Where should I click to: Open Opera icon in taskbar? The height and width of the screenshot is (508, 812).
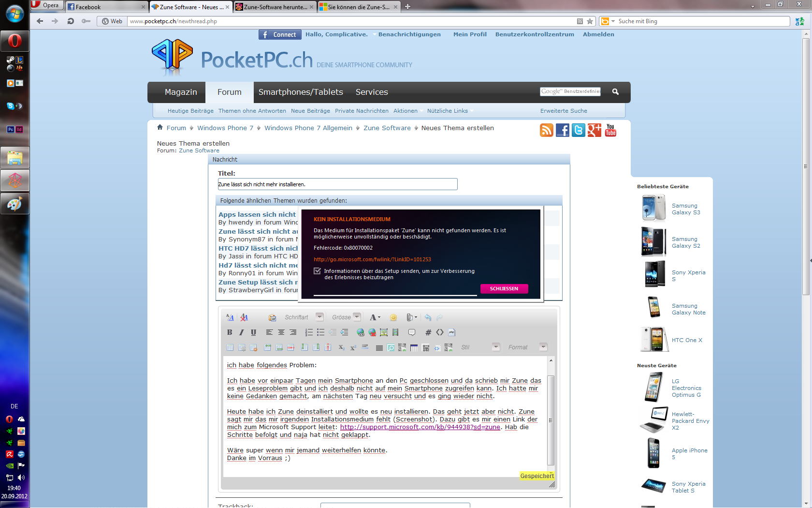tap(14, 41)
